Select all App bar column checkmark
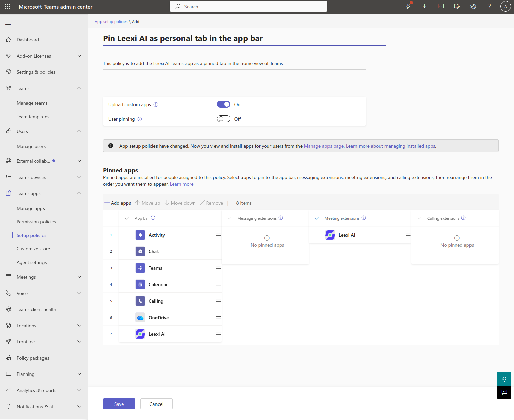Viewport: 514px width, 420px height. coord(127,218)
